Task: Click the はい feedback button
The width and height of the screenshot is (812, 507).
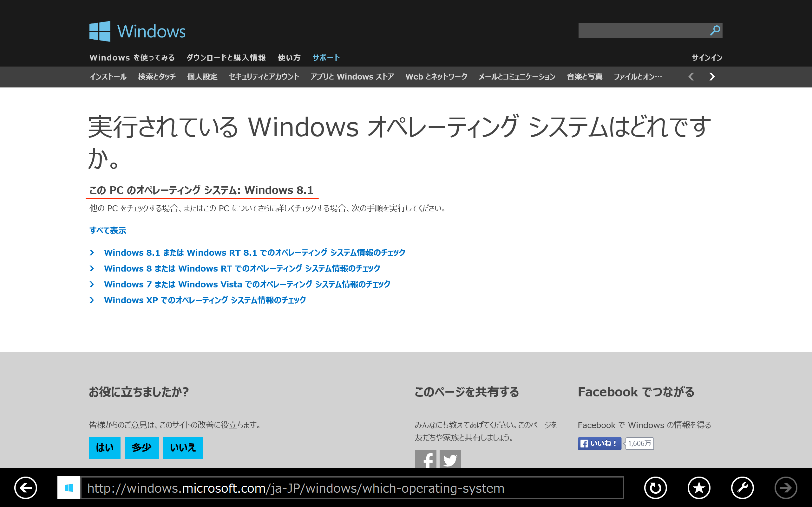Action: 104,448
